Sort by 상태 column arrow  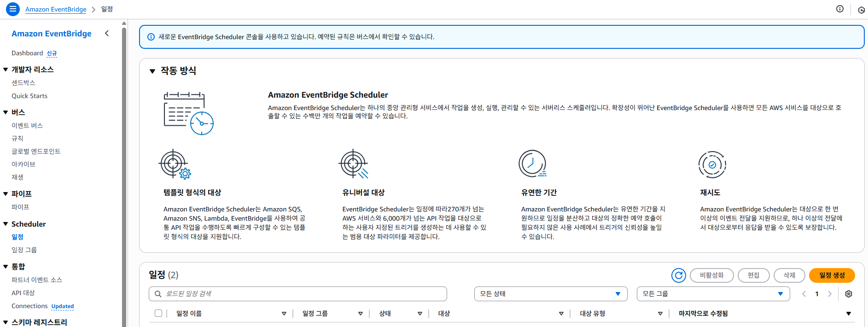click(x=420, y=314)
